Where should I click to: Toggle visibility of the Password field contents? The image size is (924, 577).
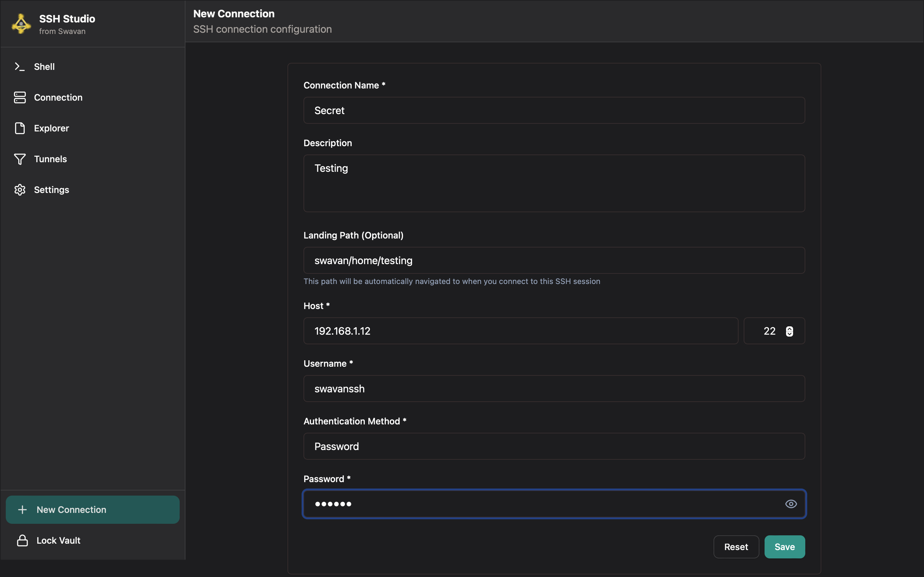tap(791, 504)
